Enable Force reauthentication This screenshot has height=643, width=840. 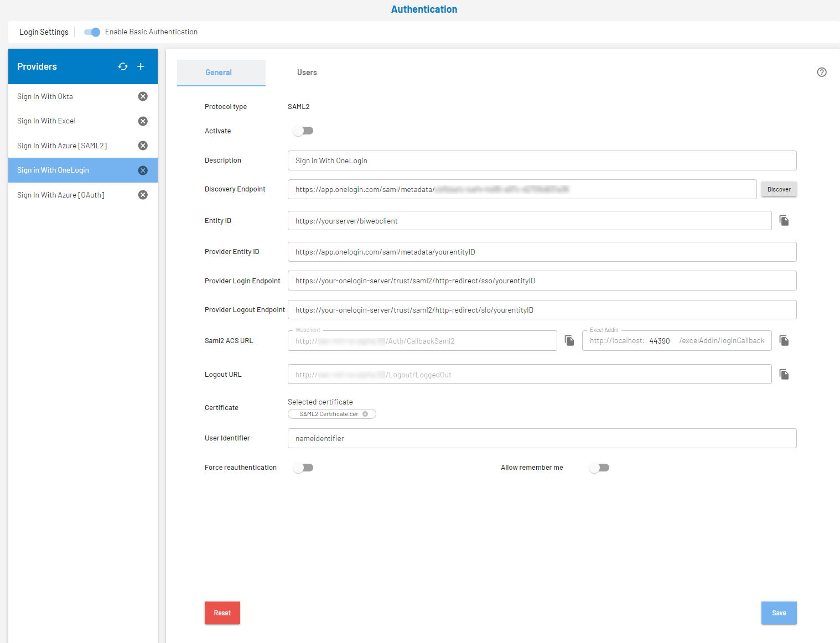(x=303, y=468)
